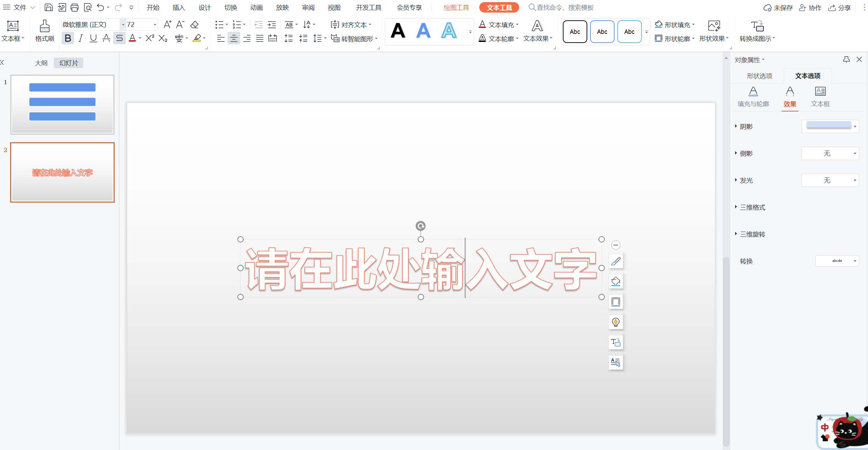Switch to 大纲 outline view
The width and height of the screenshot is (868, 450).
coord(41,63)
